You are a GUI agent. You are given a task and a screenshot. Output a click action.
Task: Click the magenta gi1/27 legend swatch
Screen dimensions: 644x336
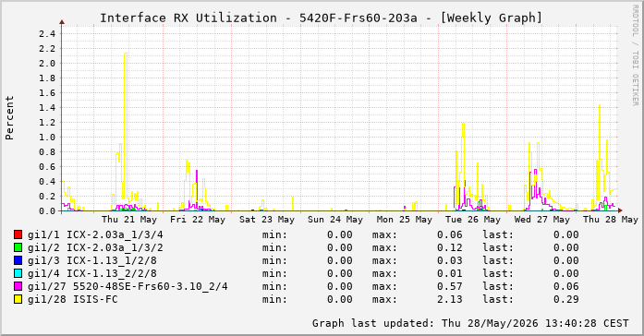coord(18,286)
